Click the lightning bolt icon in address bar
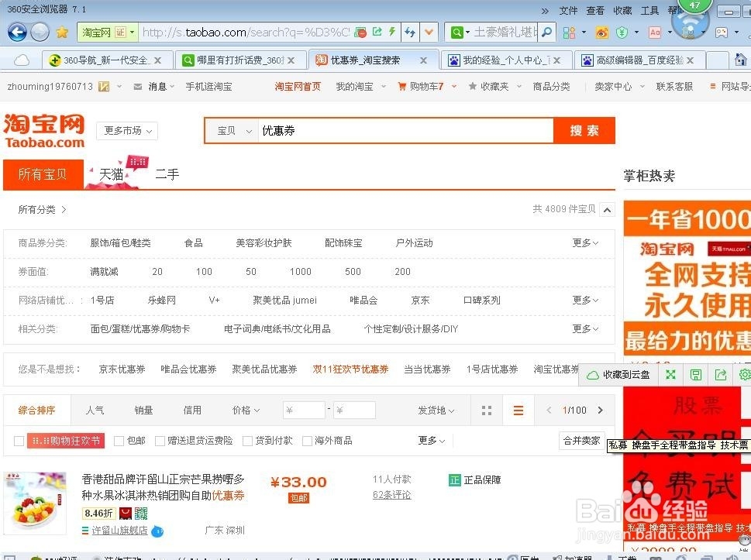The width and height of the screenshot is (751, 560). pyautogui.click(x=392, y=32)
